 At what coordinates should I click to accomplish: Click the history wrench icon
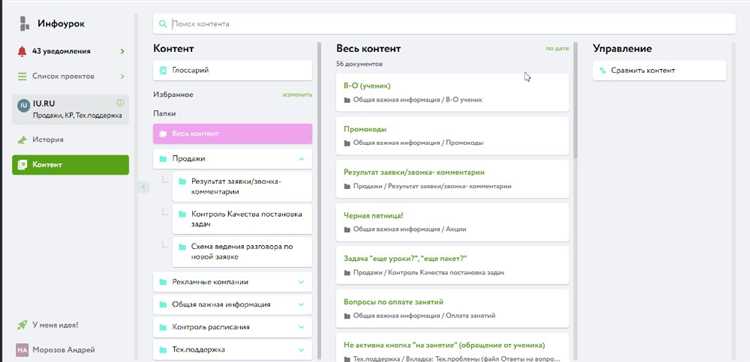[22, 140]
